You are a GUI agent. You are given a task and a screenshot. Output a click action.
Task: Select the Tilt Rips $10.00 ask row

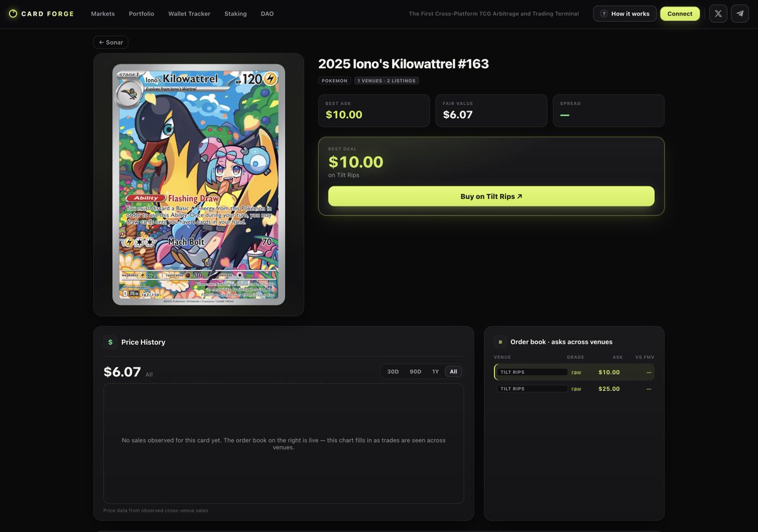[574, 372]
